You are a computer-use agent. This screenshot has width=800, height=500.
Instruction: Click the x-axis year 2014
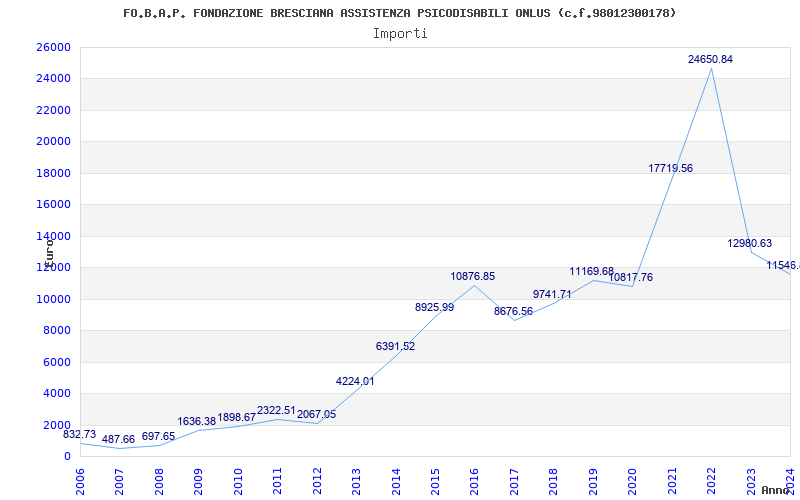pyautogui.click(x=396, y=480)
